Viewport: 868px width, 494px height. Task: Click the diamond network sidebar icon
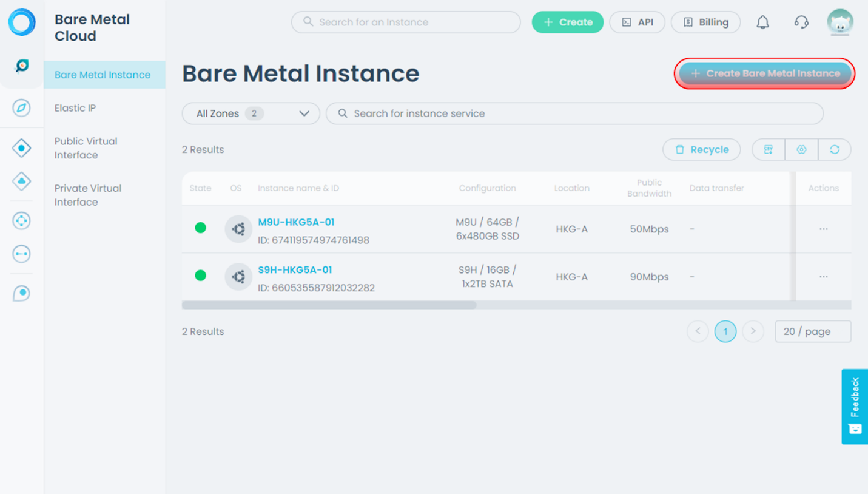pos(21,147)
